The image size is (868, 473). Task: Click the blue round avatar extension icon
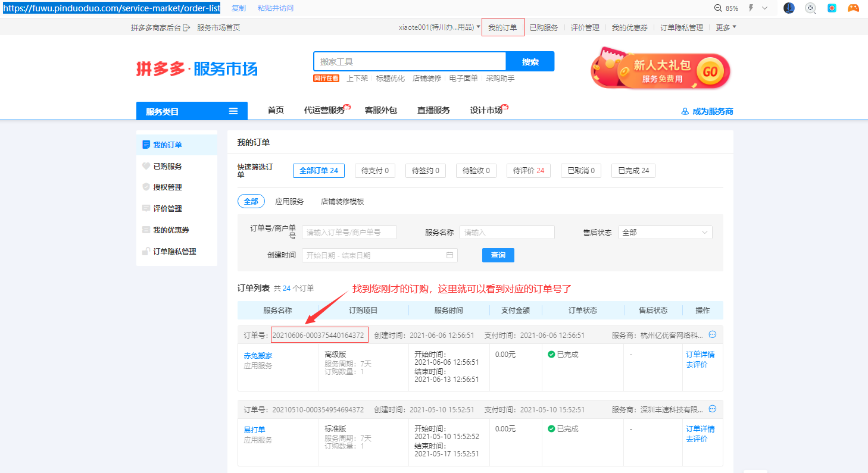pos(789,8)
